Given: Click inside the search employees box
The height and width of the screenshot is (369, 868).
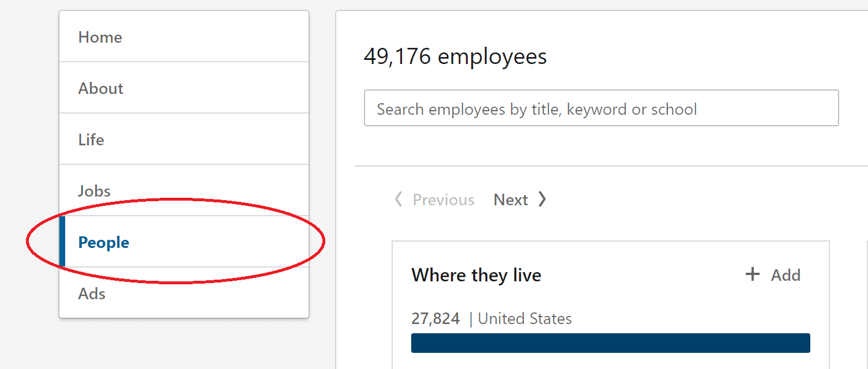Looking at the screenshot, I should 601,108.
